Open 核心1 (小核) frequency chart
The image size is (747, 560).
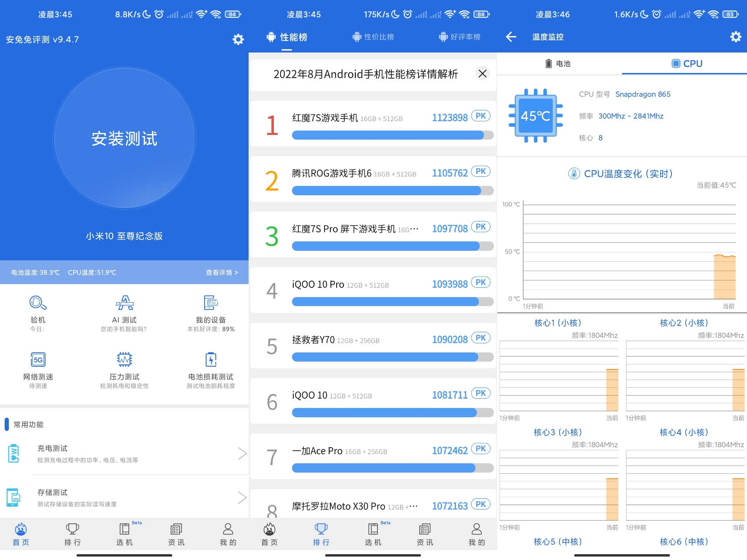559,376
